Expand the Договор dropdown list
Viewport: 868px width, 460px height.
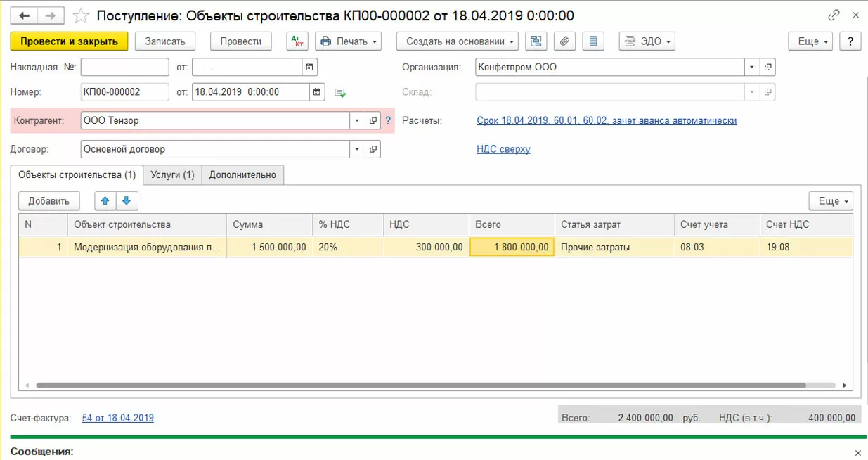358,149
